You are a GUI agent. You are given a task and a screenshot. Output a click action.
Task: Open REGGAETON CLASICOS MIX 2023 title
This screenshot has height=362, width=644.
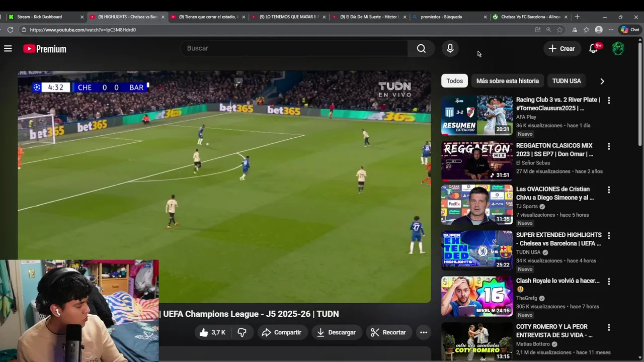click(x=554, y=150)
